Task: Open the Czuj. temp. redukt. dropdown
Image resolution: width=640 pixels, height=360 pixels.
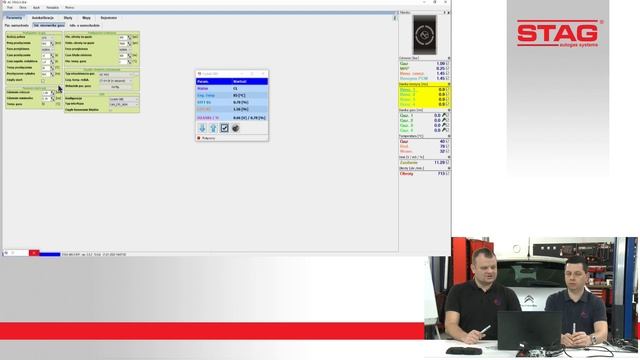Action: pos(116,80)
